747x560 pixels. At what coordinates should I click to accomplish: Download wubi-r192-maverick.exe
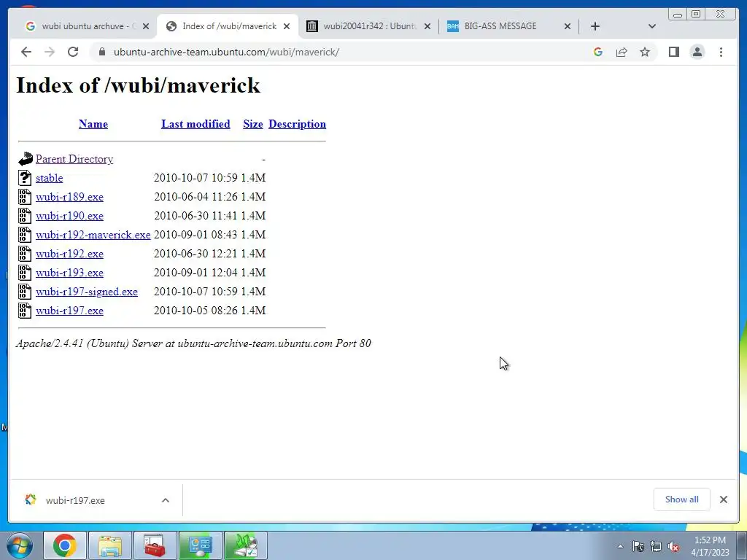pyautogui.click(x=93, y=235)
